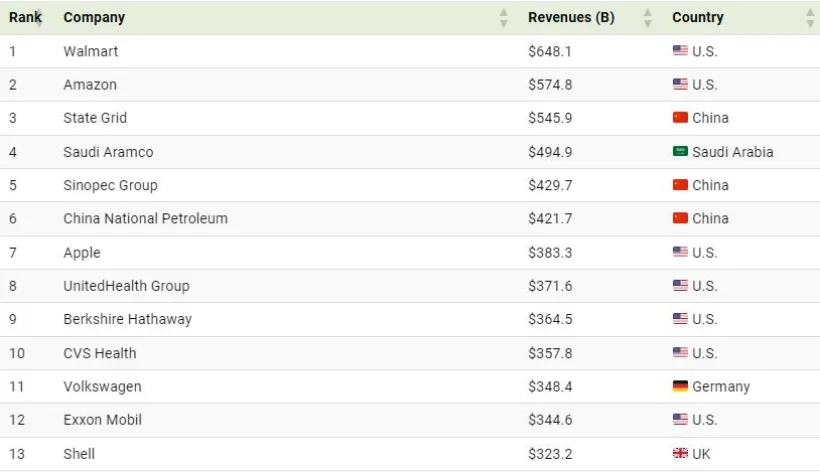The image size is (820, 473).
Task: Click the Saudi Arabia flag icon
Action: click(680, 152)
